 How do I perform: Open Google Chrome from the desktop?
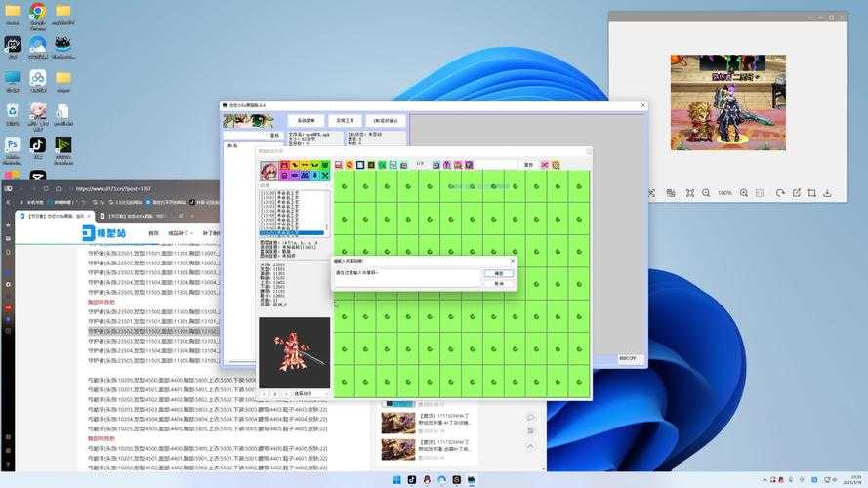38,15
